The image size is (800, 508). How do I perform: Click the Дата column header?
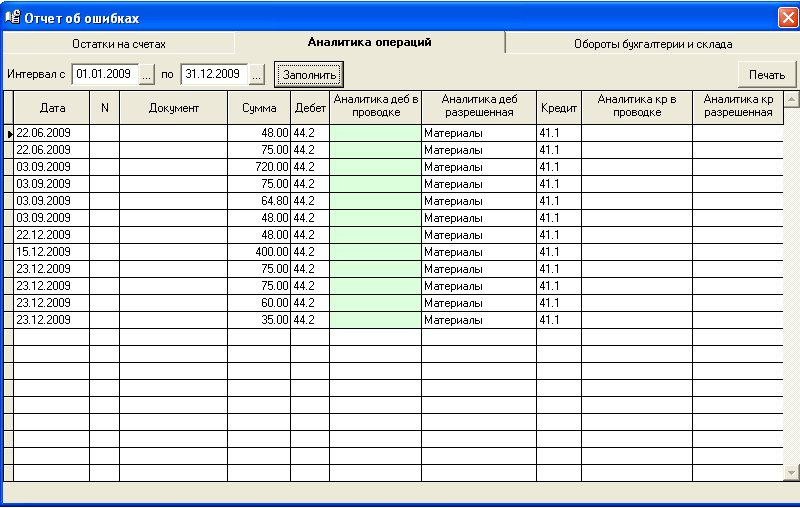pos(52,107)
